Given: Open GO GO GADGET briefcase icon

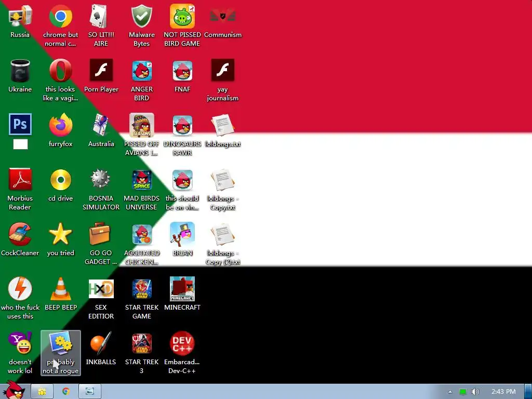Looking at the screenshot, I should click(x=100, y=234).
